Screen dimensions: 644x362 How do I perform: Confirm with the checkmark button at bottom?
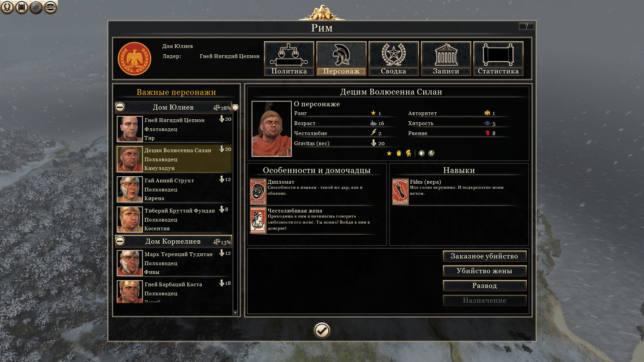322,331
